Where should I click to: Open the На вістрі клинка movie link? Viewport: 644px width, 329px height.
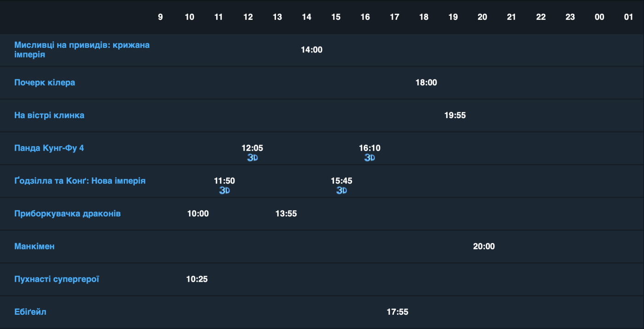pos(49,115)
